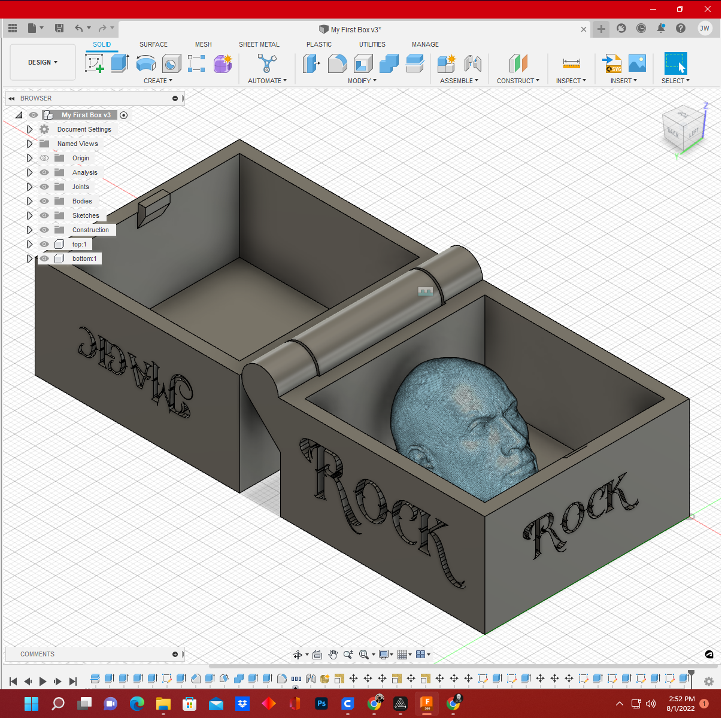Hide the Bodies folder

click(44, 201)
